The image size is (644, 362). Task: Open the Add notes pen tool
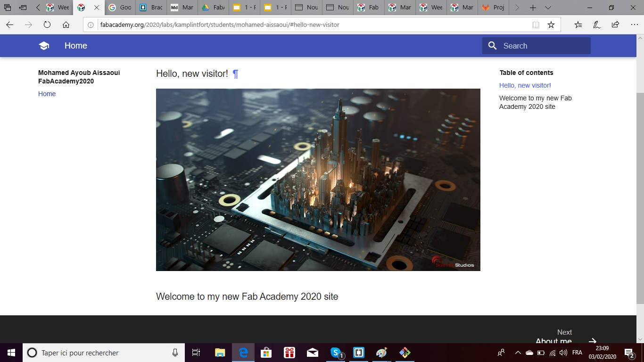597,25
